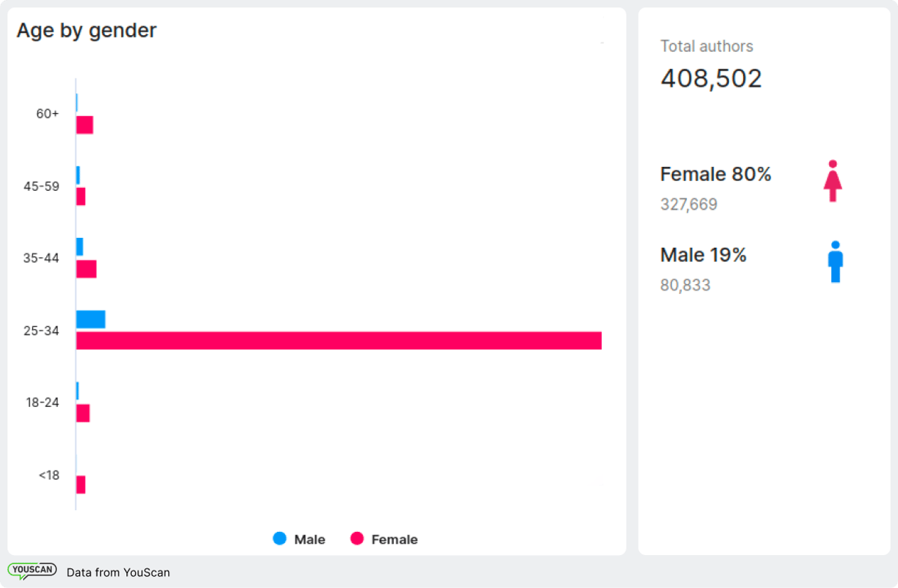Click the 35-44 male bar
Viewport: 898px width, 588px height.
pos(79,246)
